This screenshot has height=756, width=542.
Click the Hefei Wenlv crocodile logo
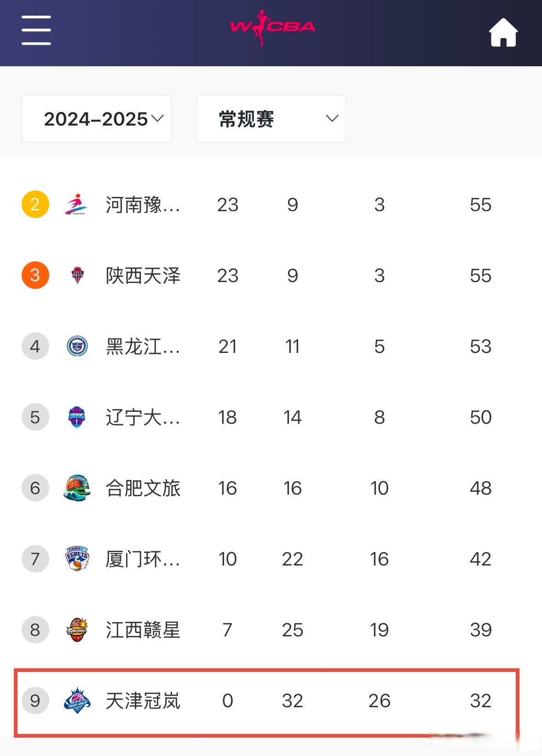click(77, 488)
